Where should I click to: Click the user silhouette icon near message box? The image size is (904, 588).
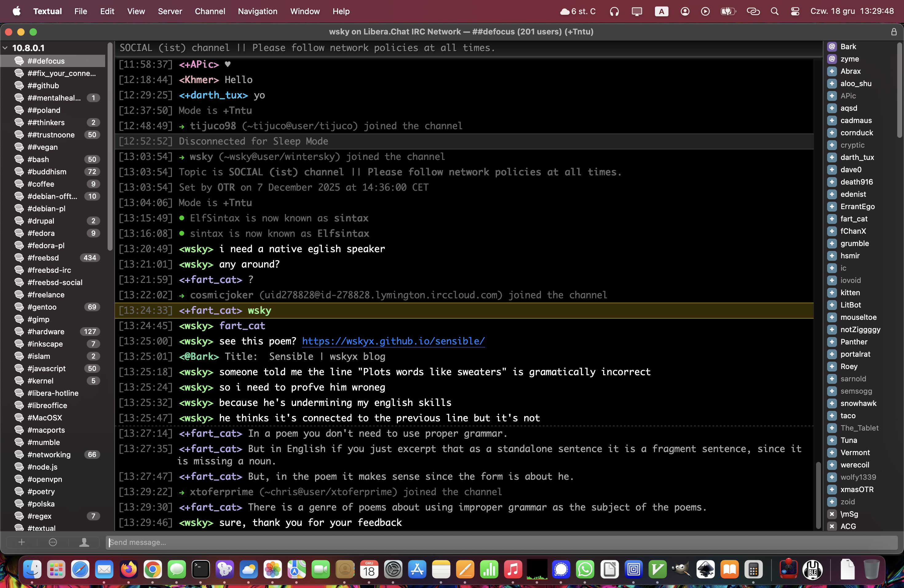(x=84, y=542)
